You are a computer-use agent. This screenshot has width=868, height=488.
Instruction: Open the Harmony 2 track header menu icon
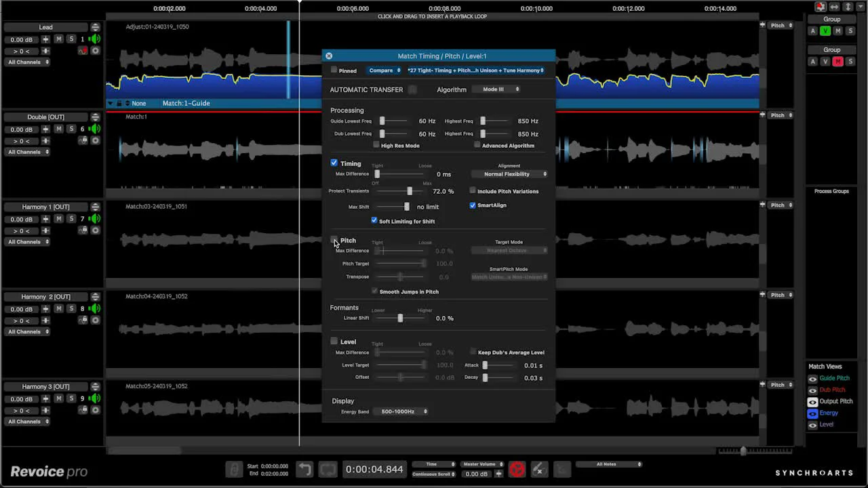tap(96, 296)
